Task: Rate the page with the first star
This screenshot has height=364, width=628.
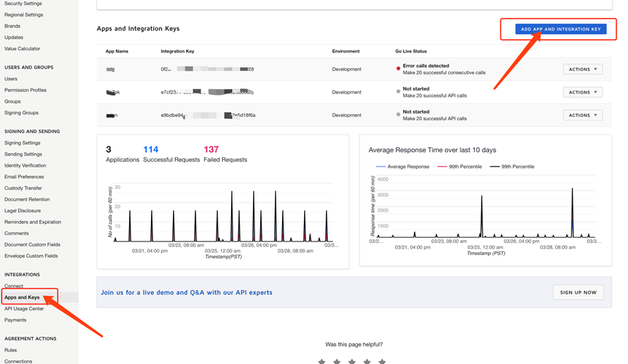Action: click(322, 361)
